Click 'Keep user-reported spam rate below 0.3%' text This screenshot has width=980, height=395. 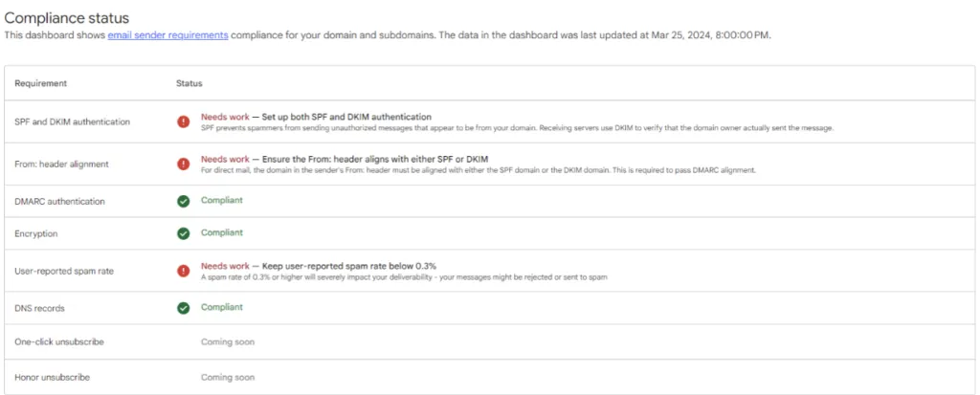click(348, 266)
